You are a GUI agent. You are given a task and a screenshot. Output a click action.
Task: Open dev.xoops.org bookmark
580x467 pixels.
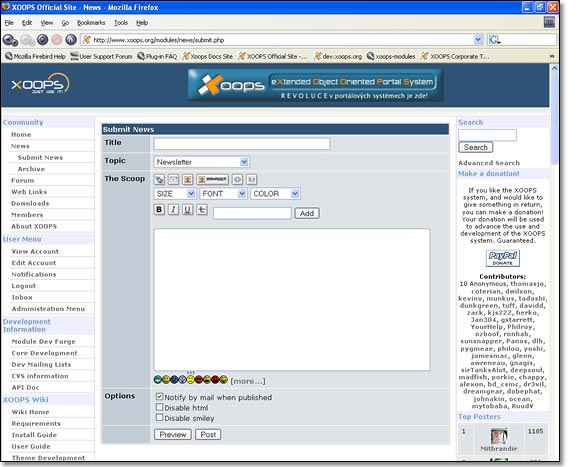coord(338,57)
